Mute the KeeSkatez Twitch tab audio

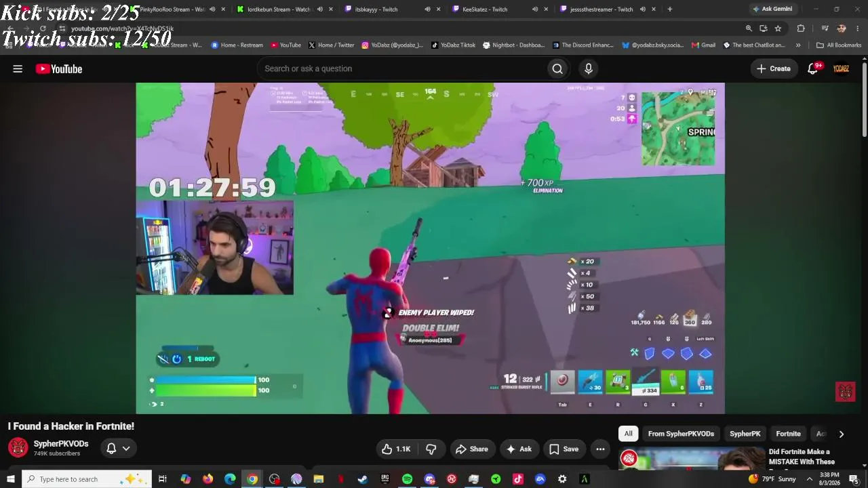coord(535,9)
